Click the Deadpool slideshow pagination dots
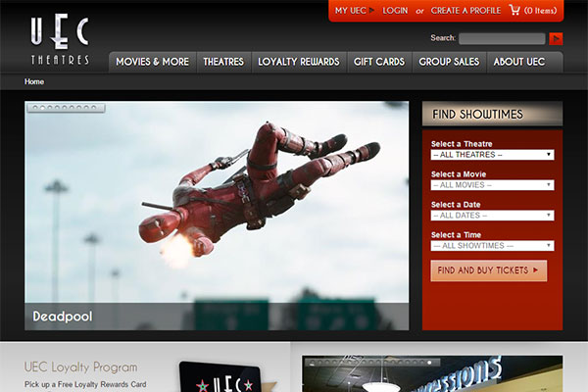 point(64,107)
